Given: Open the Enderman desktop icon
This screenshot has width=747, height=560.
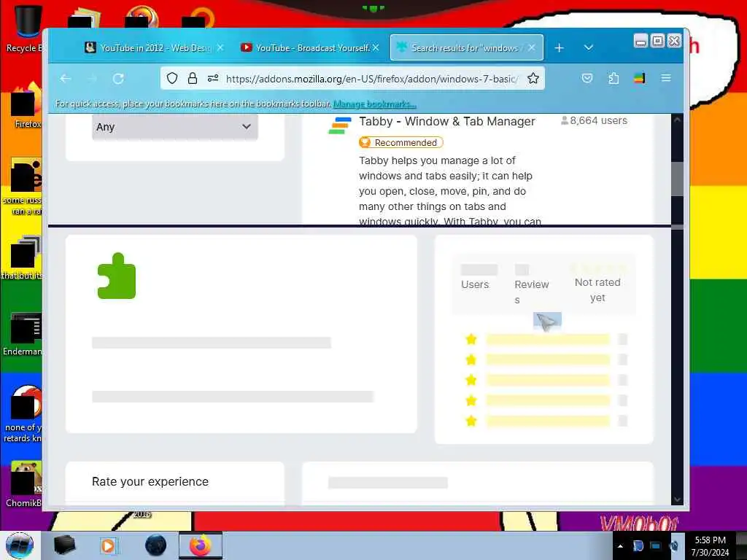Looking at the screenshot, I should [x=24, y=334].
